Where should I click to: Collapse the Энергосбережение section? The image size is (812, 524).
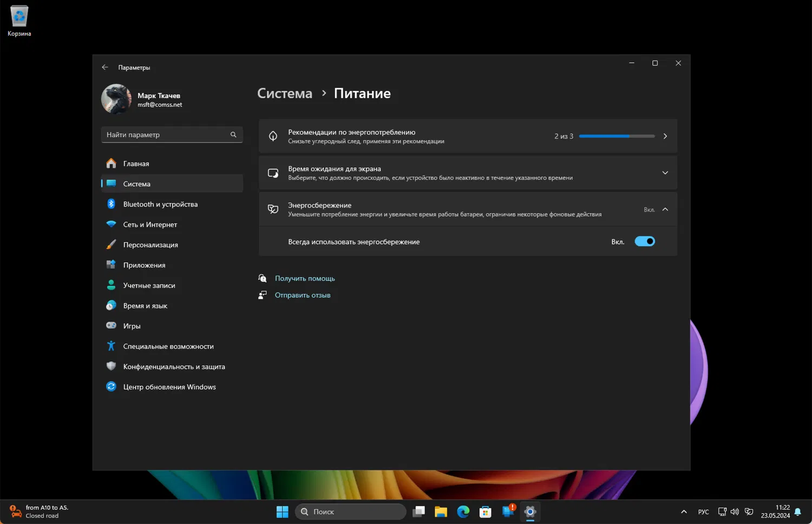665,209
